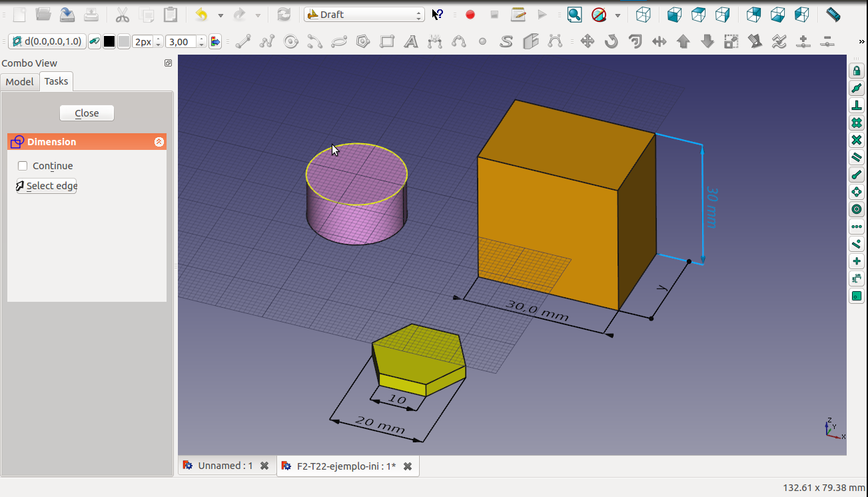This screenshot has width=868, height=497.
Task: Open the Draft workbench dropdown
Action: [364, 15]
